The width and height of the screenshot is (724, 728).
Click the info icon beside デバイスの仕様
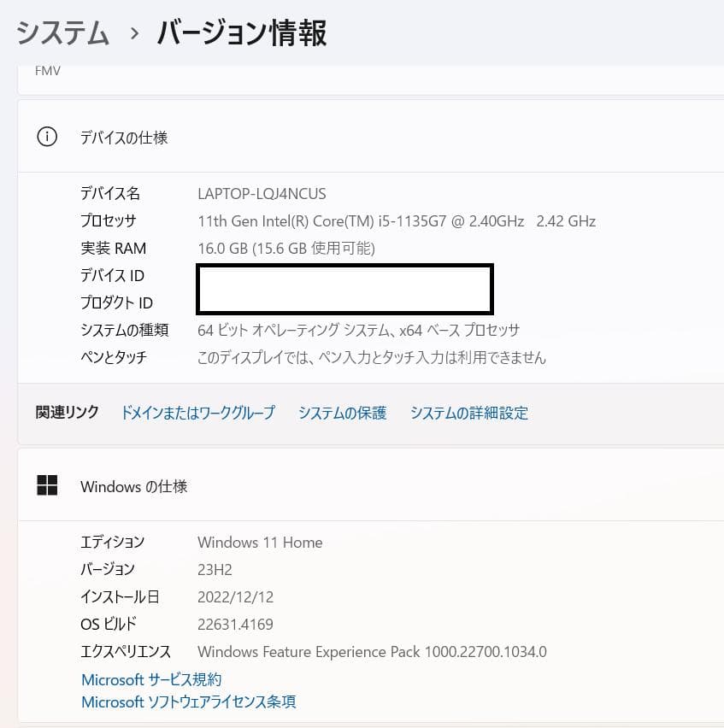pos(46,137)
